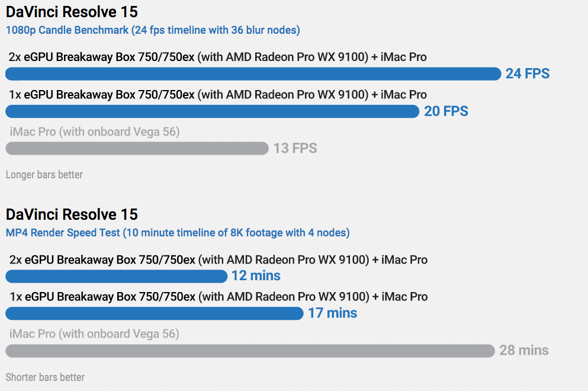
Task: Click the "20 FPS" value label
Action: [446, 111]
